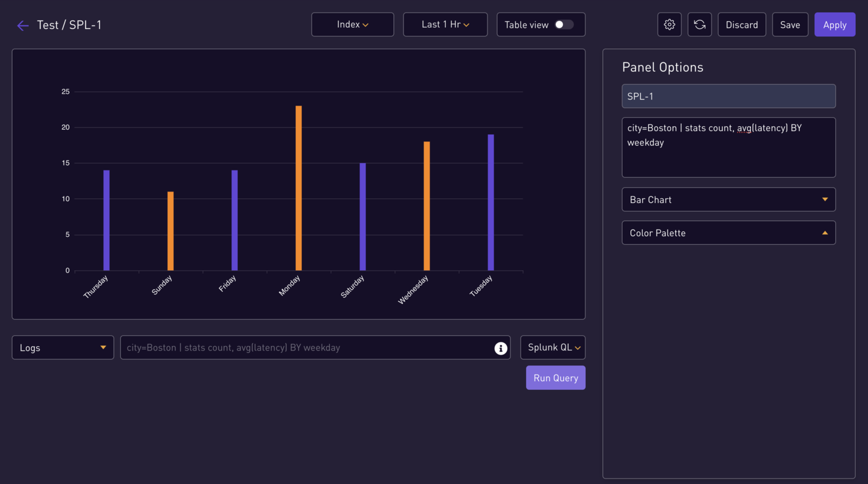Viewport: 868px width, 484px height.
Task: Click the panel description text area
Action: (x=728, y=147)
